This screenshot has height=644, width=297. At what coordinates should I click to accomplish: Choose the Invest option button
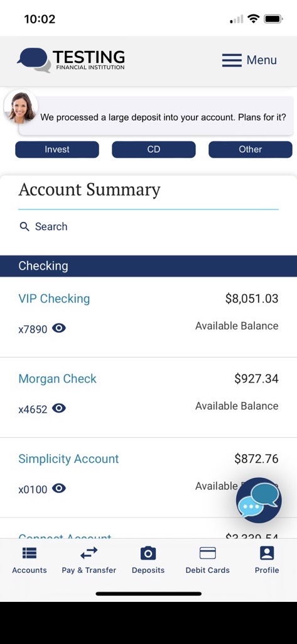[x=57, y=150]
